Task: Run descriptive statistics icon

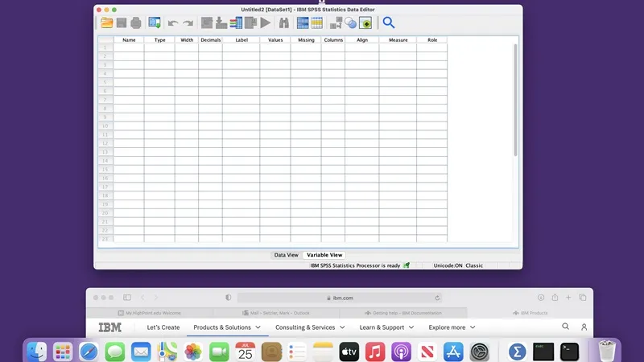Action: pos(250,23)
